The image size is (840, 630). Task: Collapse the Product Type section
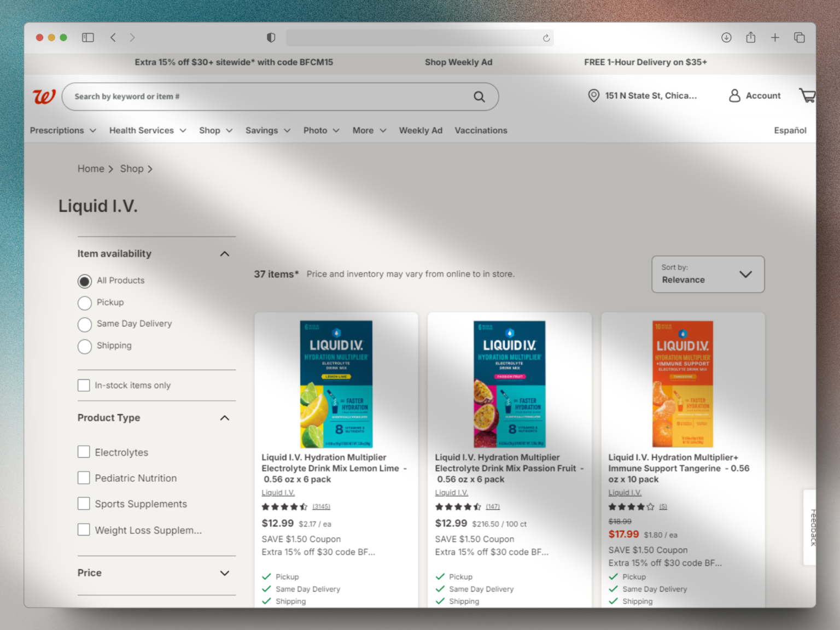point(224,418)
